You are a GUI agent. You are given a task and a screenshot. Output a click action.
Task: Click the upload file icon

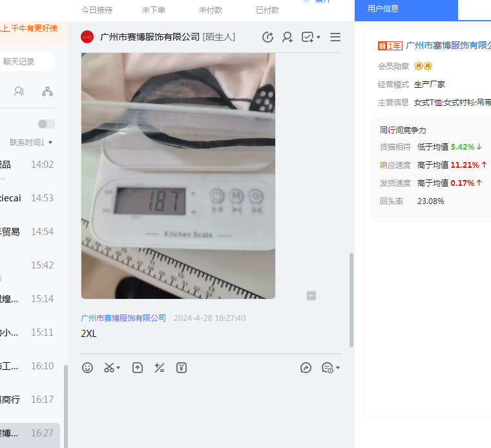[x=138, y=367]
